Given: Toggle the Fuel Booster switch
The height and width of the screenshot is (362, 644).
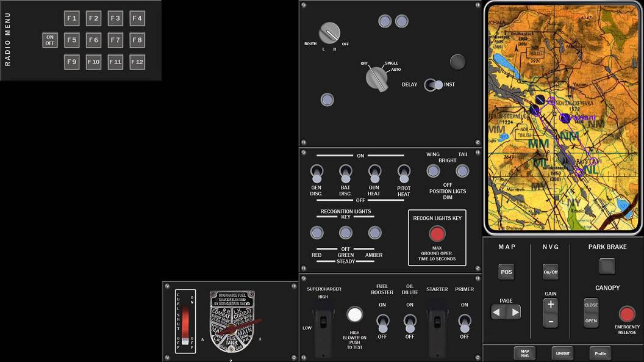Looking at the screenshot, I should [x=382, y=321].
